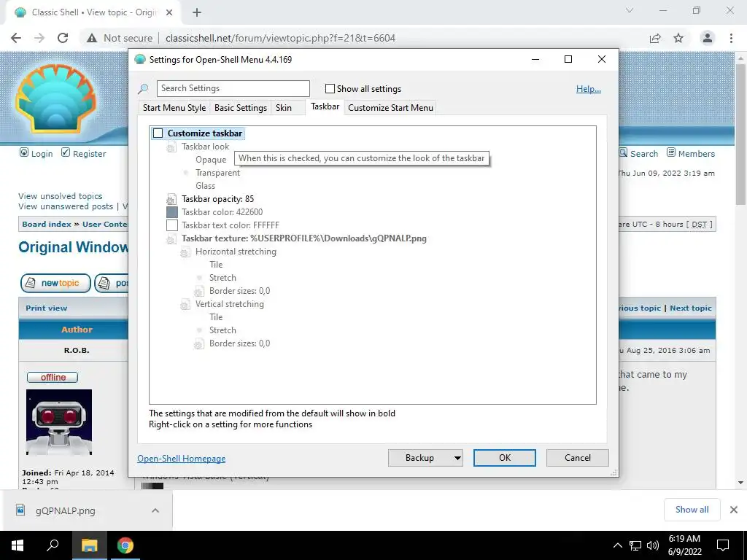The height and width of the screenshot is (560, 747).
Task: Open the Help... link
Action: pos(589,88)
